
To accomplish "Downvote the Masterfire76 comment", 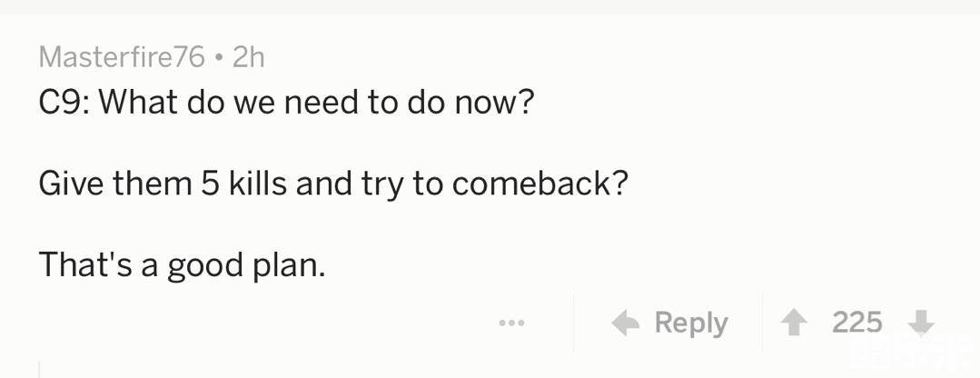I will point(920,323).
